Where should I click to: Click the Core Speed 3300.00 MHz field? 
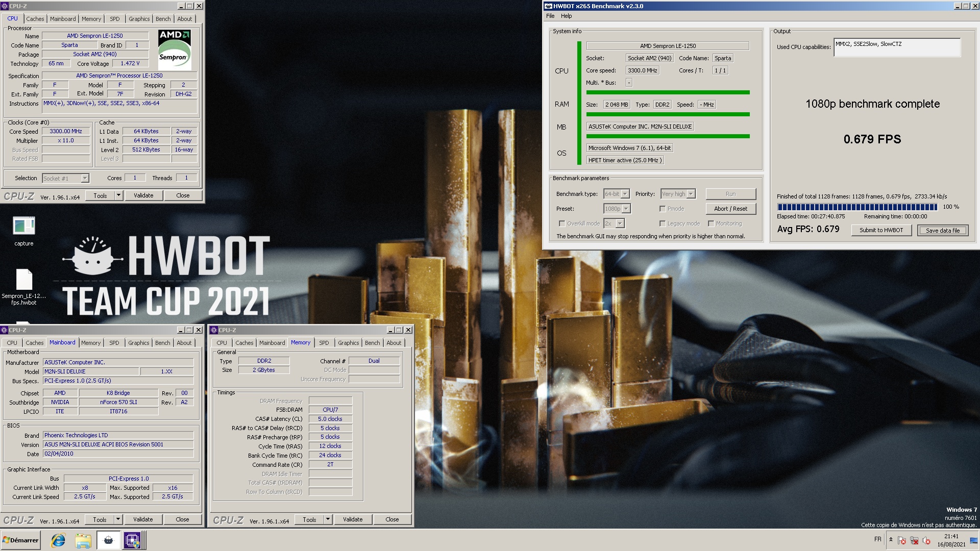[66, 131]
